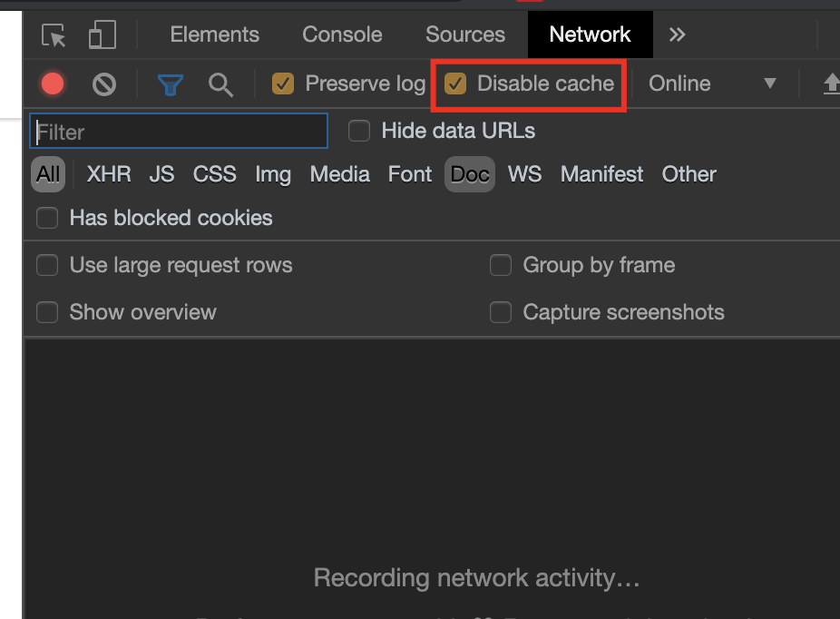This screenshot has width=840, height=619.
Task: Clear the network log
Action: [x=103, y=84]
